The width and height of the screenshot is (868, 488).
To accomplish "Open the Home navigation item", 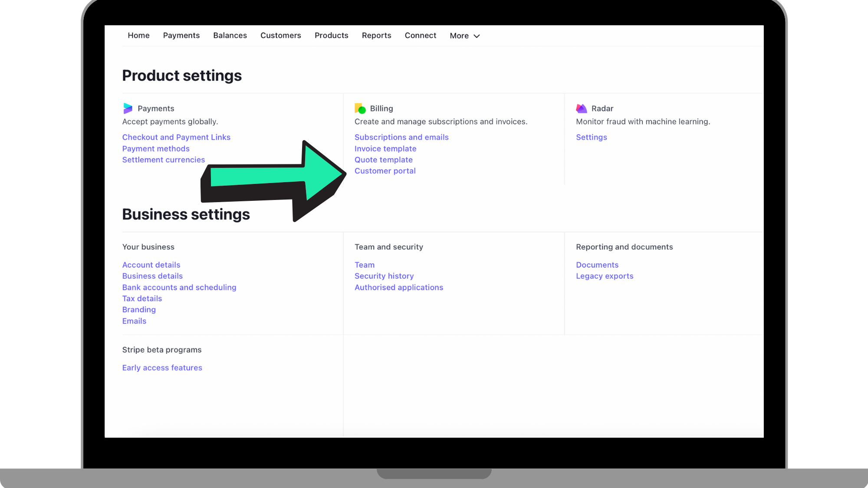I will (138, 36).
